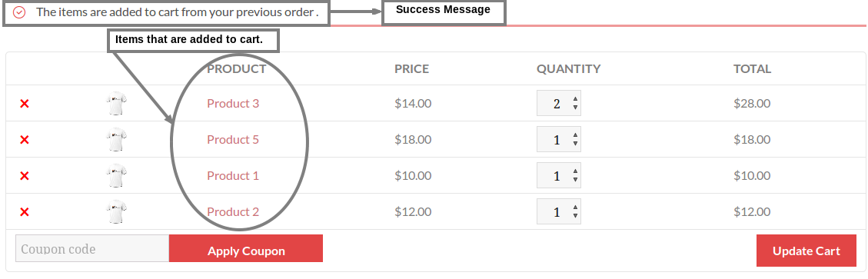This screenshot has width=868, height=279.
Task: Remove Product 3 using red X icon
Action: click(25, 104)
